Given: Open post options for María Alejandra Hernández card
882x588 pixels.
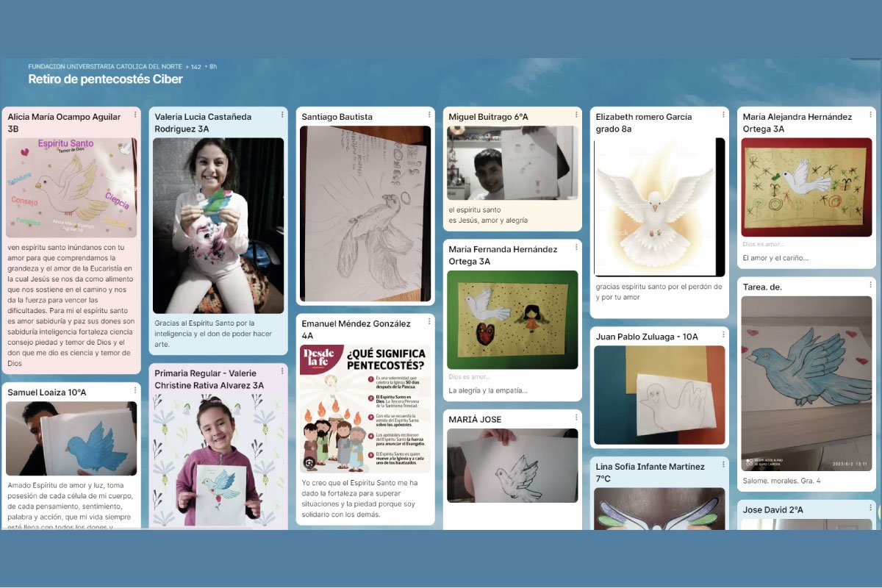Looking at the screenshot, I should (870, 115).
